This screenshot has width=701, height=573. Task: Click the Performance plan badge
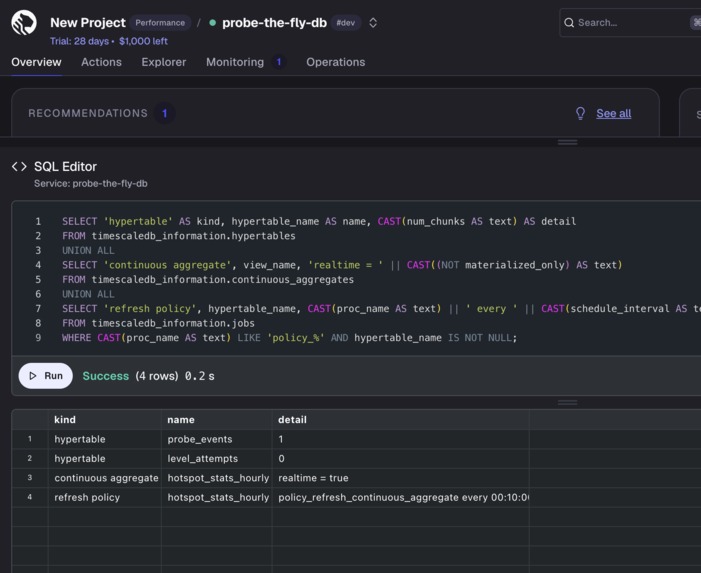click(160, 23)
